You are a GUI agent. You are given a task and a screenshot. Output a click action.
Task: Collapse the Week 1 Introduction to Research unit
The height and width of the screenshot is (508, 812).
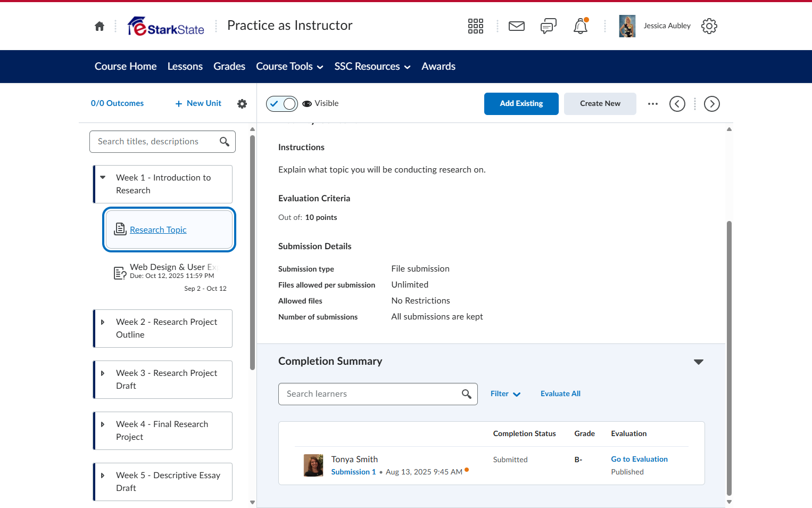click(103, 177)
